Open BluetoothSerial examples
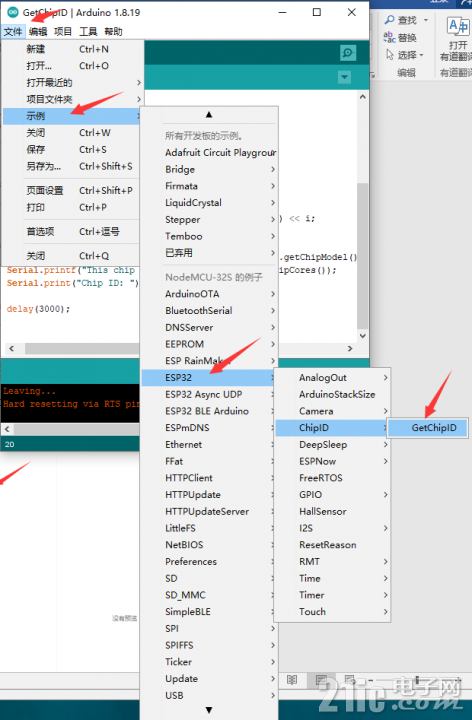The image size is (472, 720). pos(209,310)
